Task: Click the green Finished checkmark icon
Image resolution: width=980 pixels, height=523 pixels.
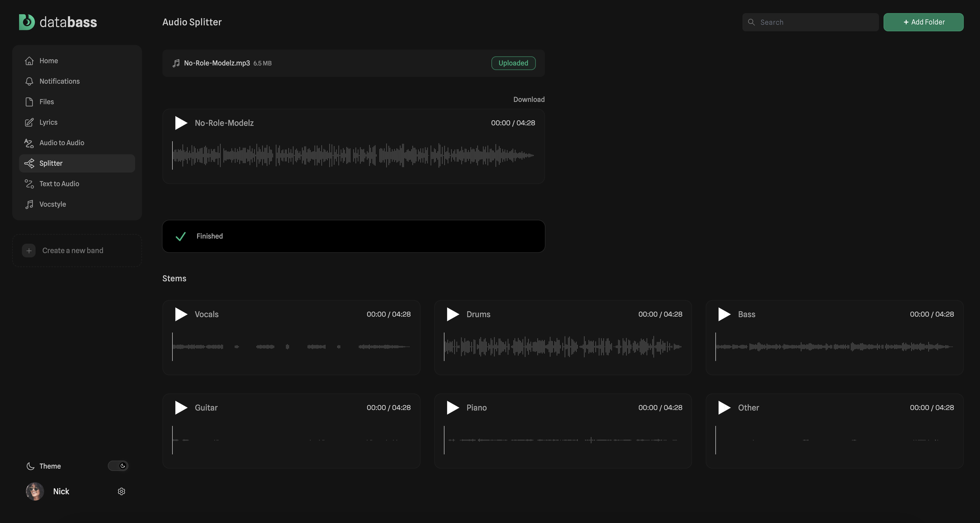Action: coord(181,236)
